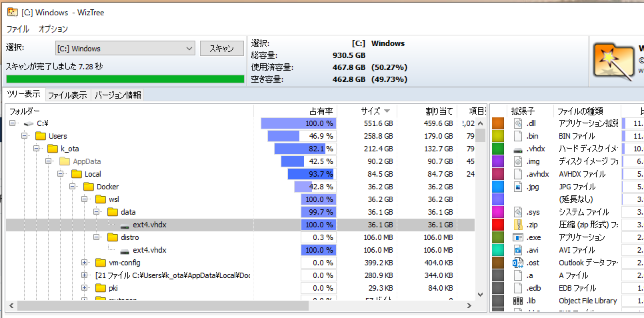This screenshot has height=318, width=644.
Task: Click the Users folder icon
Action: (40, 136)
